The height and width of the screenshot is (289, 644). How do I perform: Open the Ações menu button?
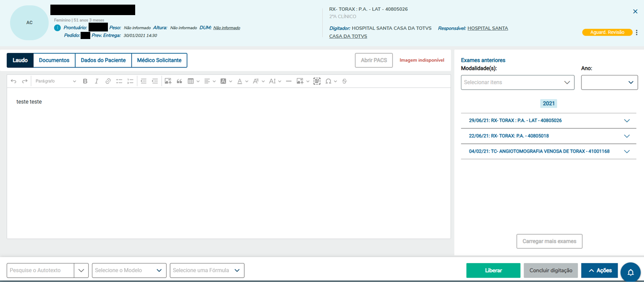[x=599, y=271]
